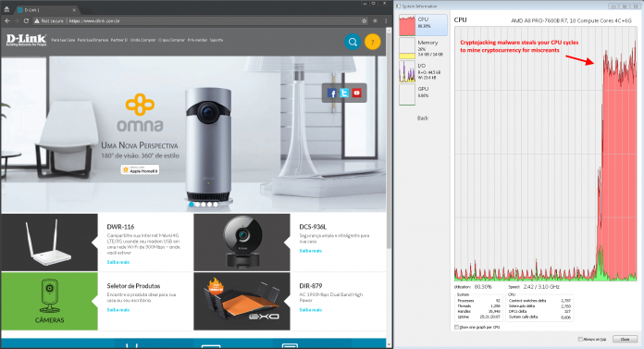Click the Uma Nova Perspectiva banner heading

pos(140,145)
